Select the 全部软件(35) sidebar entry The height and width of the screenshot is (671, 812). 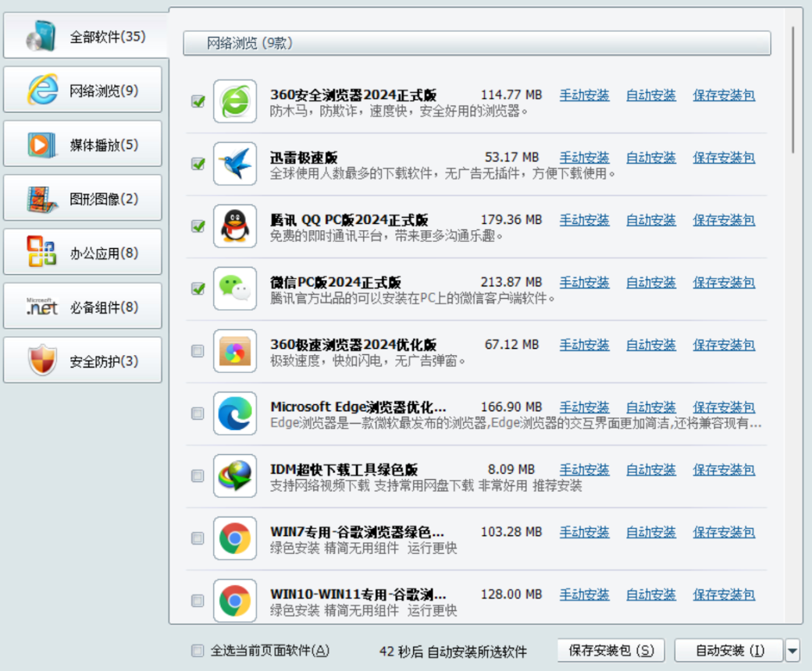[83, 35]
